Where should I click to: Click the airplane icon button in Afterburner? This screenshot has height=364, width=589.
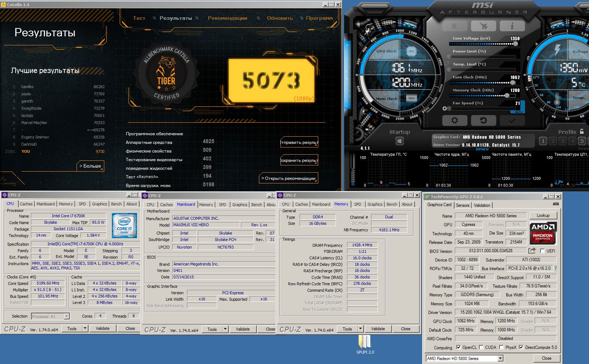coord(483,26)
